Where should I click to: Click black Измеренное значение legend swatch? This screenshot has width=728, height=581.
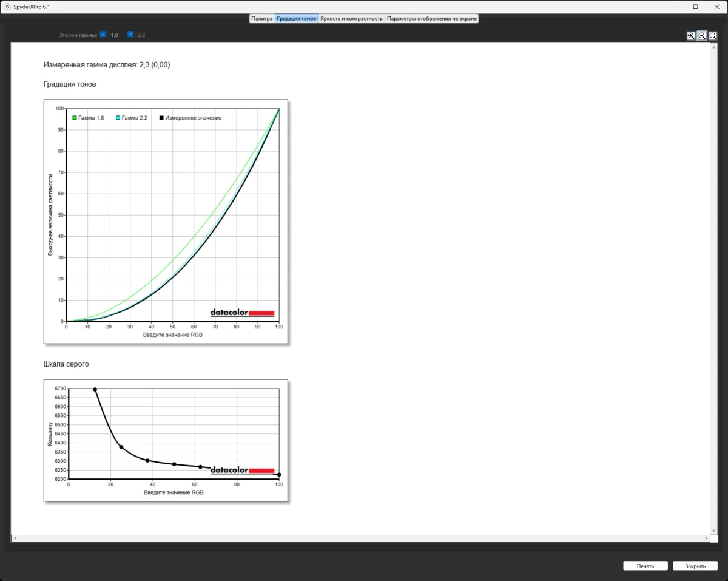161,118
